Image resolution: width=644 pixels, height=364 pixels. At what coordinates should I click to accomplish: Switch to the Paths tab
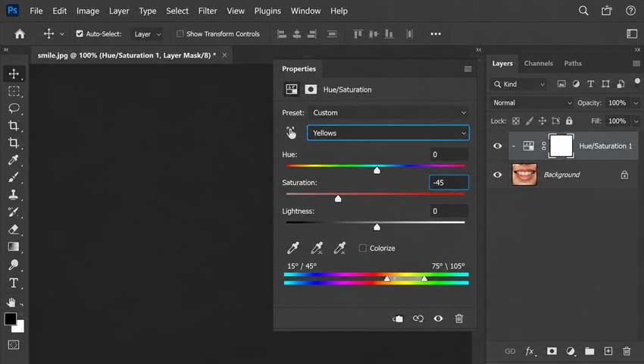(573, 64)
